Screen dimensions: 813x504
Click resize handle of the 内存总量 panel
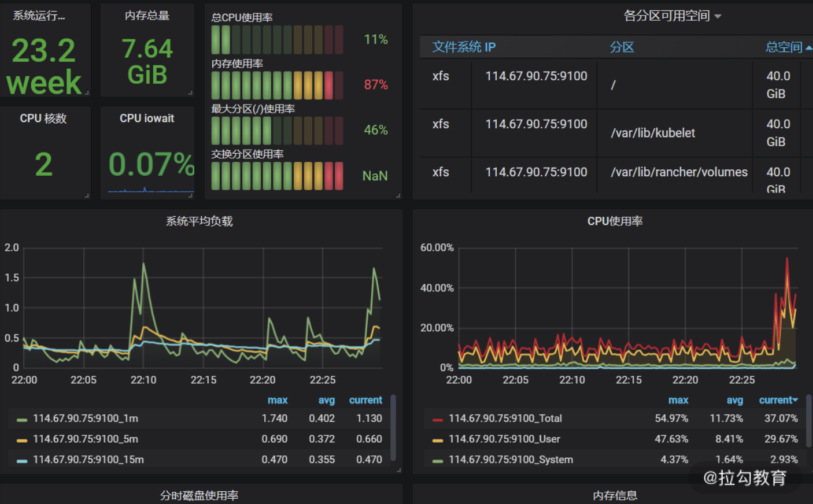(x=190, y=92)
